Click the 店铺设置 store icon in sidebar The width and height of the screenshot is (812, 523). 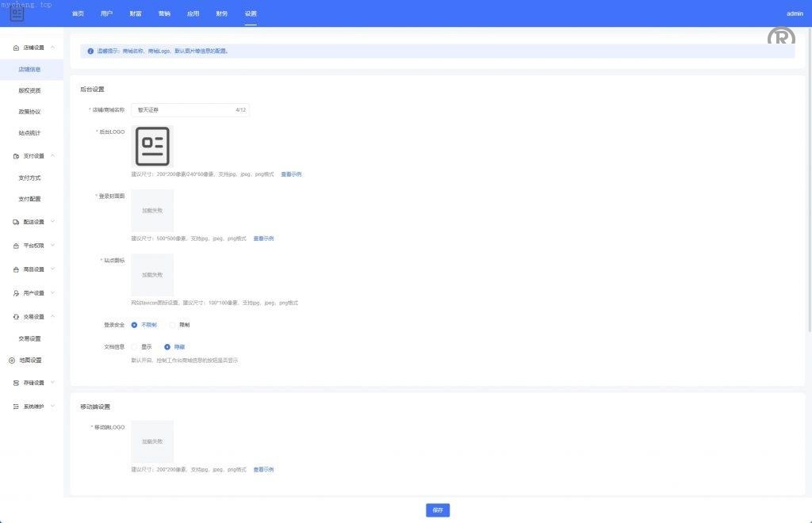click(16, 48)
